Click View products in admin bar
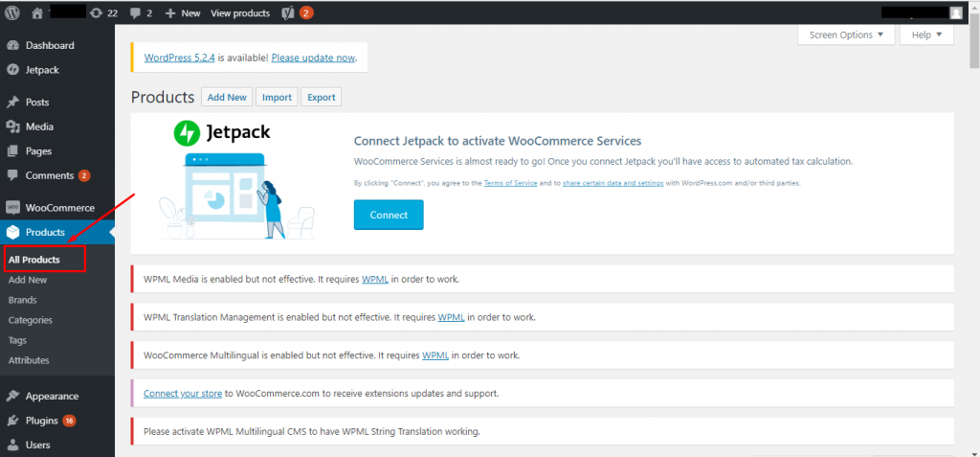 point(240,13)
